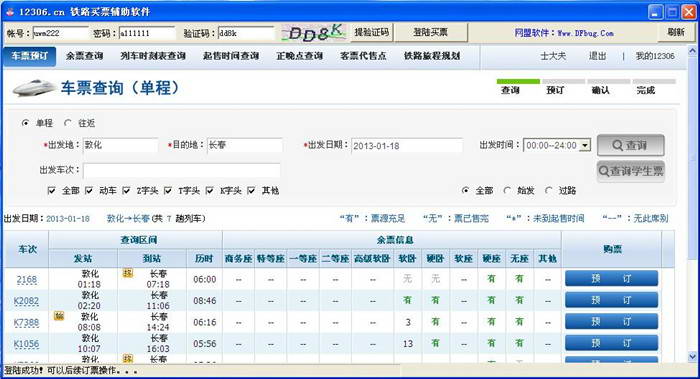
Task: Click 预订 button for train K2082
Action: pos(611,300)
